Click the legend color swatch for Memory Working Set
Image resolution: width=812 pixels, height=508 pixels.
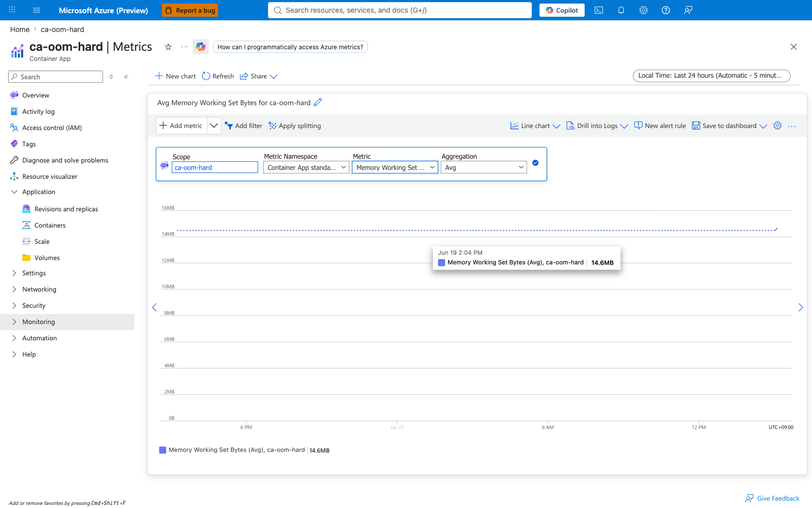pyautogui.click(x=162, y=450)
